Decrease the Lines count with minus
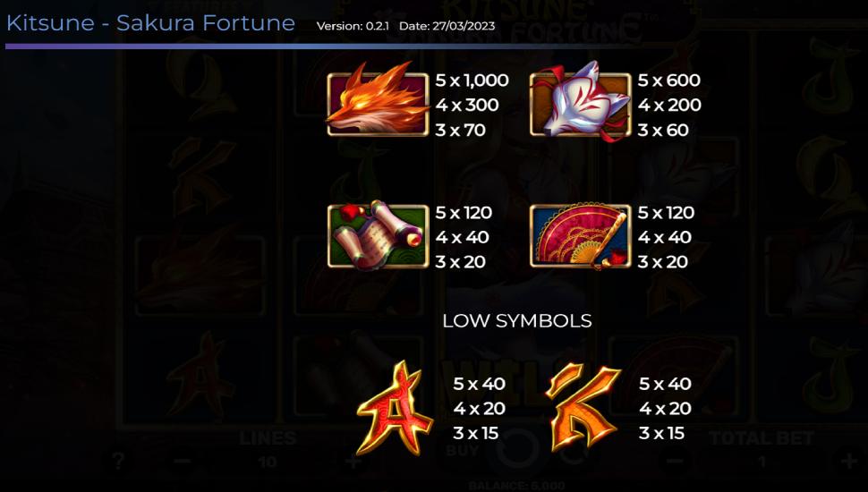This screenshot has height=492, width=868. click(x=183, y=461)
